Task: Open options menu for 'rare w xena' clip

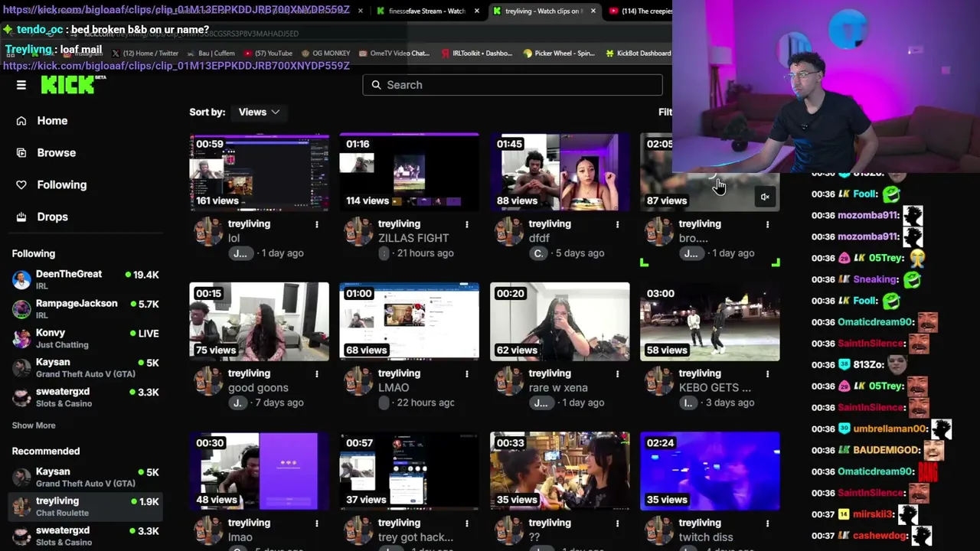Action: (617, 373)
